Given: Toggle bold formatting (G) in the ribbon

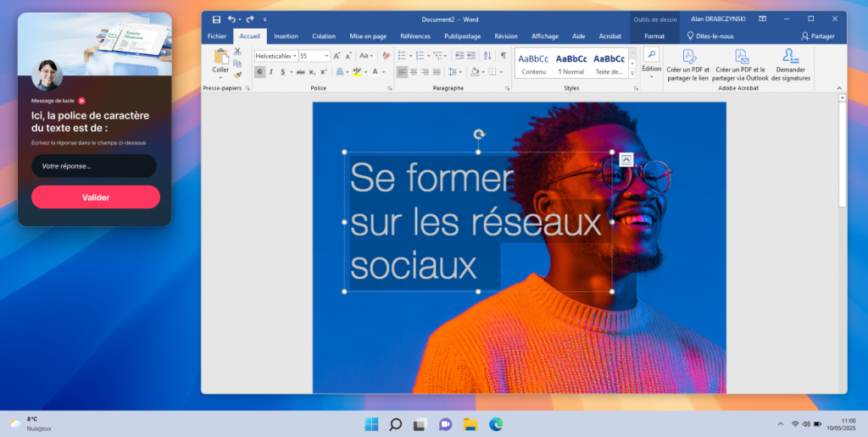Looking at the screenshot, I should pyautogui.click(x=260, y=72).
